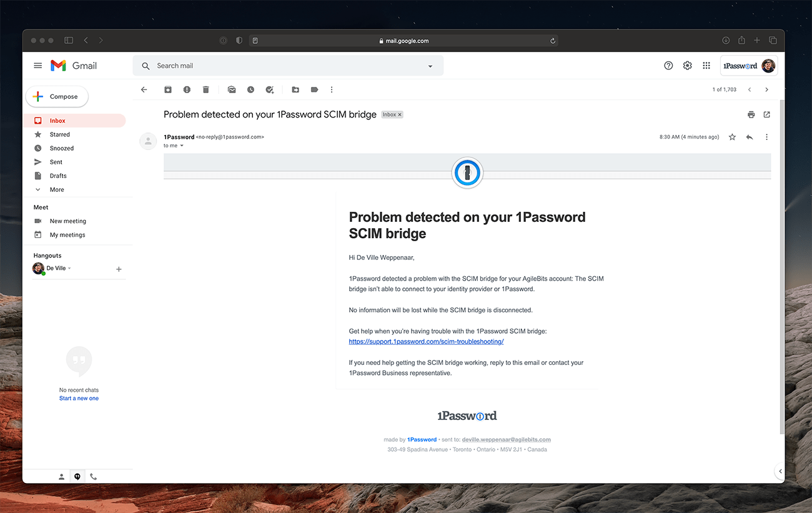Select the Inbox folder
Viewport: 812px width, 513px height.
74,121
